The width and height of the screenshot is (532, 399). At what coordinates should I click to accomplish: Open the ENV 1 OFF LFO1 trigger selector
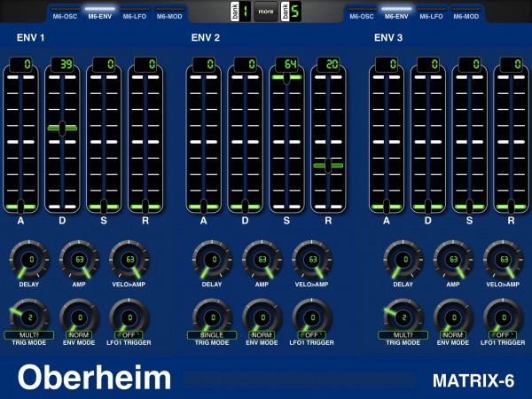pyautogui.click(x=129, y=335)
